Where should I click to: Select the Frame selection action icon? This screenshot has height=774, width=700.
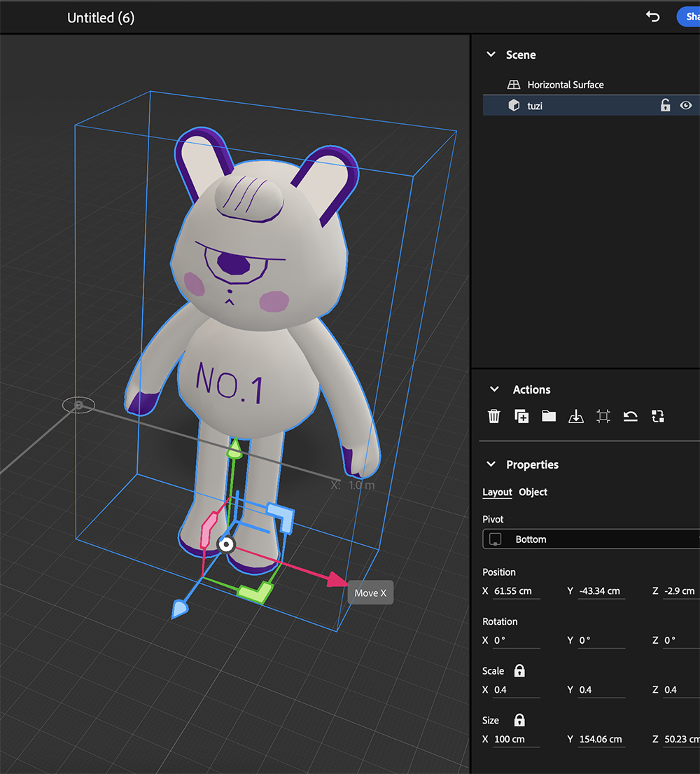tap(603, 416)
